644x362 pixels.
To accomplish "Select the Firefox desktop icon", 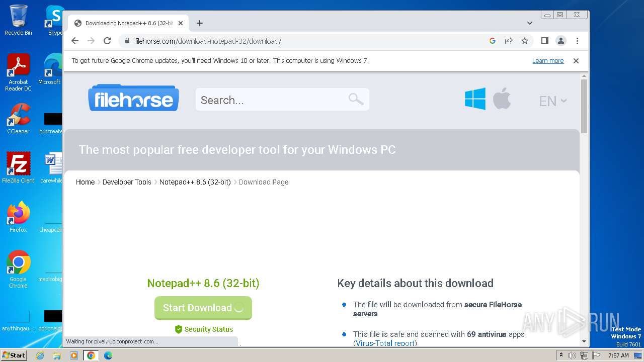I will (x=18, y=217).
